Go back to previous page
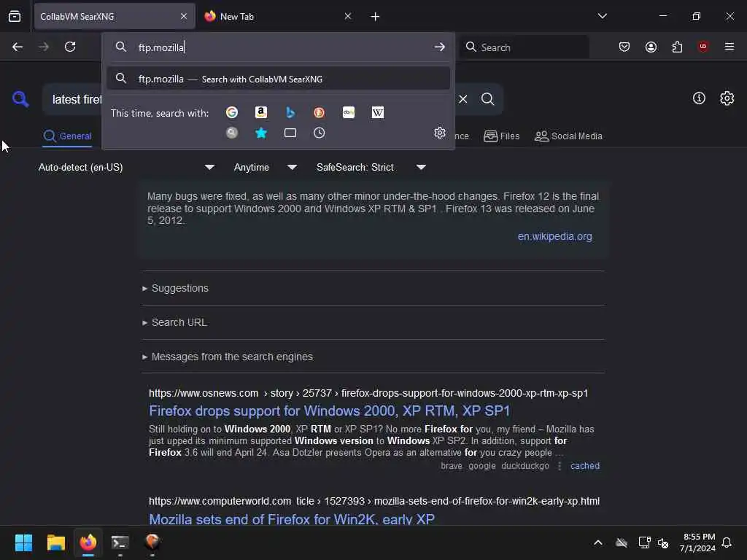 click(18, 47)
